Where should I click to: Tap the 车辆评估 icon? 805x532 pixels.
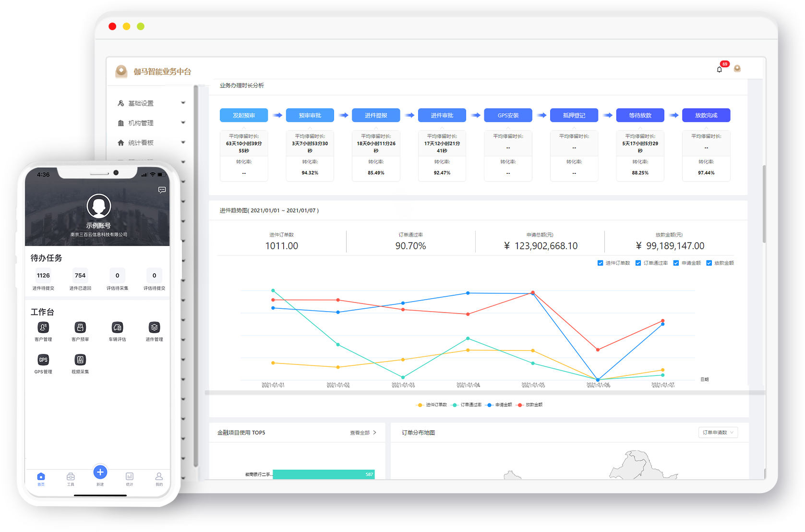click(x=117, y=327)
